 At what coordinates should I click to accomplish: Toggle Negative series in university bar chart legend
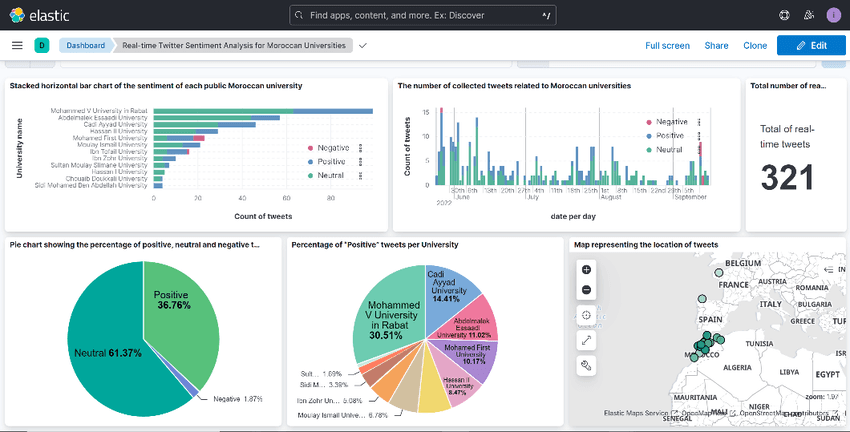tap(333, 148)
